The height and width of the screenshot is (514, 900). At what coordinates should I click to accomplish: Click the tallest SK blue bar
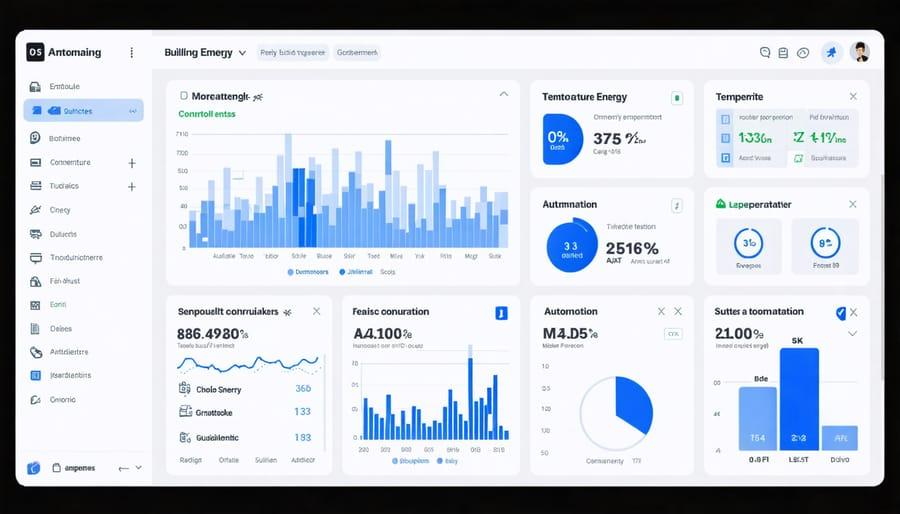tap(799, 399)
